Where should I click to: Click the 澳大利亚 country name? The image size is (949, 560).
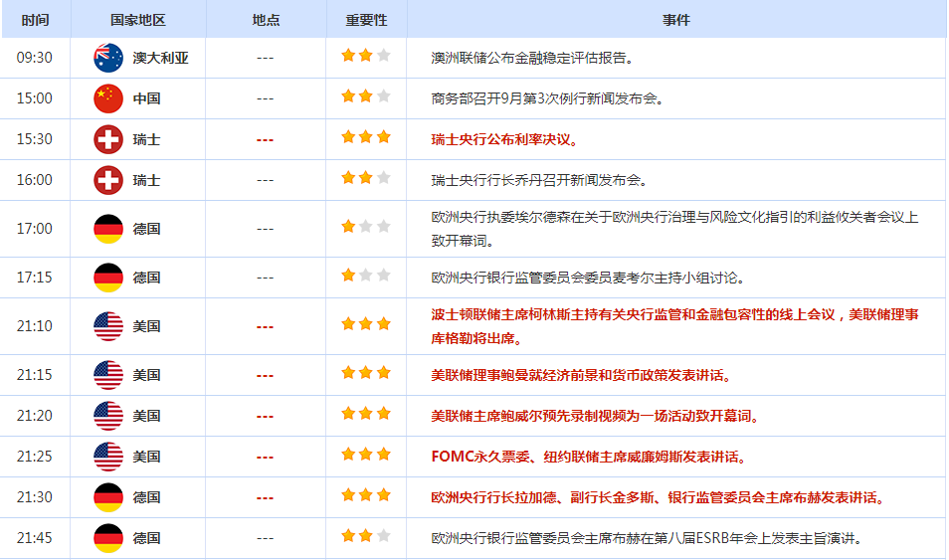(161, 58)
